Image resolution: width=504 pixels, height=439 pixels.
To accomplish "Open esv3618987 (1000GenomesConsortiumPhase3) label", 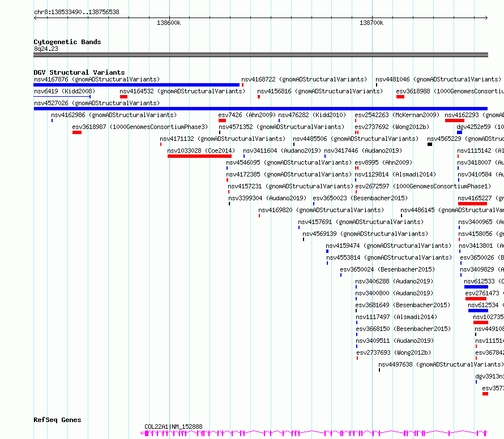I will click(x=140, y=127).
